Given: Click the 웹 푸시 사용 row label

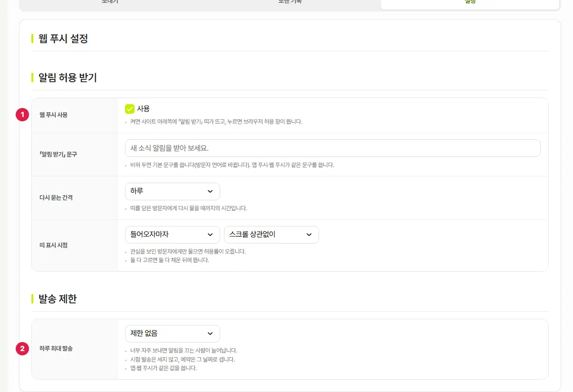Looking at the screenshot, I should coord(53,115).
